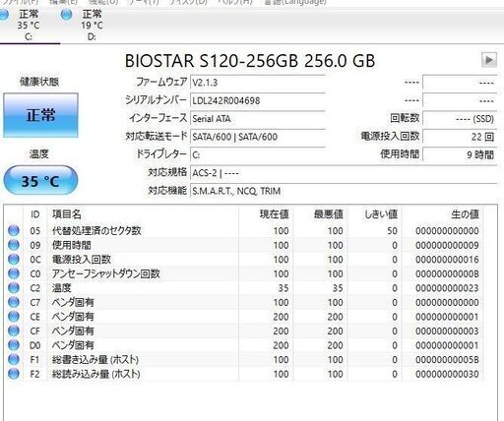
Task: Click the blue status icon for row F1
Action: [x=14, y=359]
